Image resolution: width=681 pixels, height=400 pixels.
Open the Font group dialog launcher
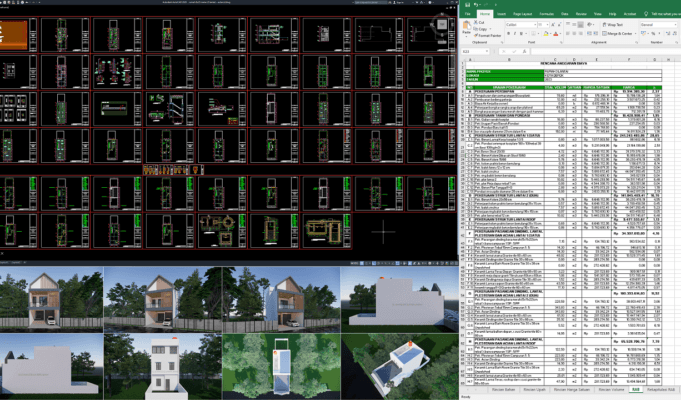click(561, 42)
